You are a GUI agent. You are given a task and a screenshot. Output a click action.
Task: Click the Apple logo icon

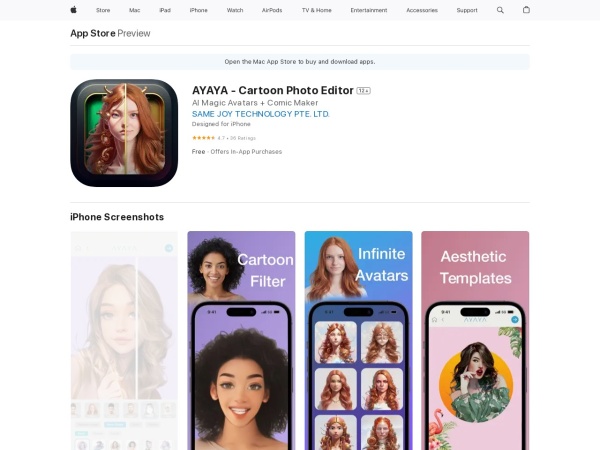click(73, 10)
